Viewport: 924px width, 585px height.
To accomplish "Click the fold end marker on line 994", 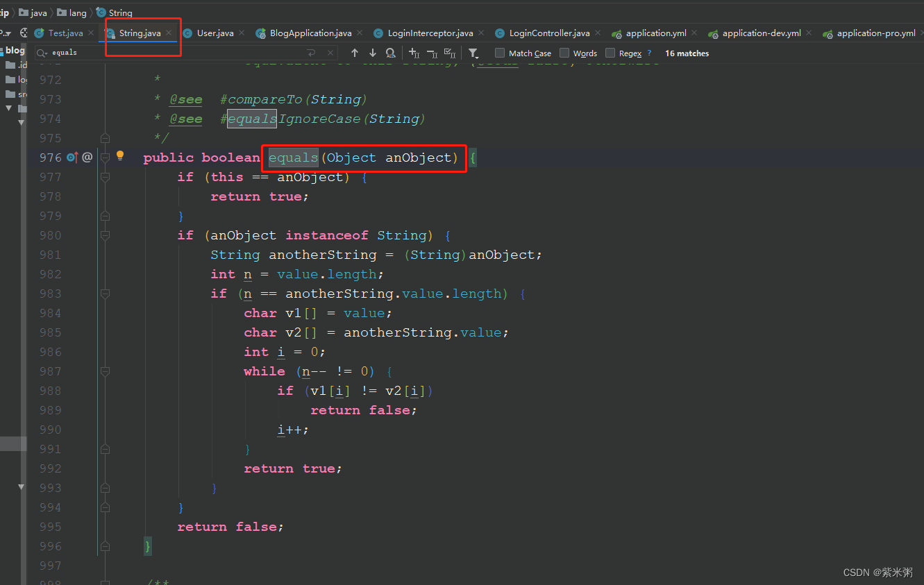I will coord(105,507).
